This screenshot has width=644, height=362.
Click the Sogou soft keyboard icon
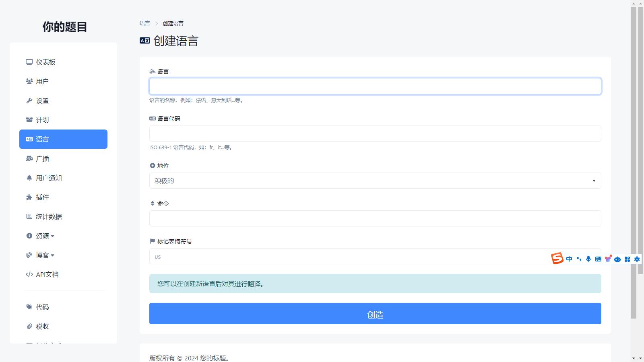coord(598,259)
